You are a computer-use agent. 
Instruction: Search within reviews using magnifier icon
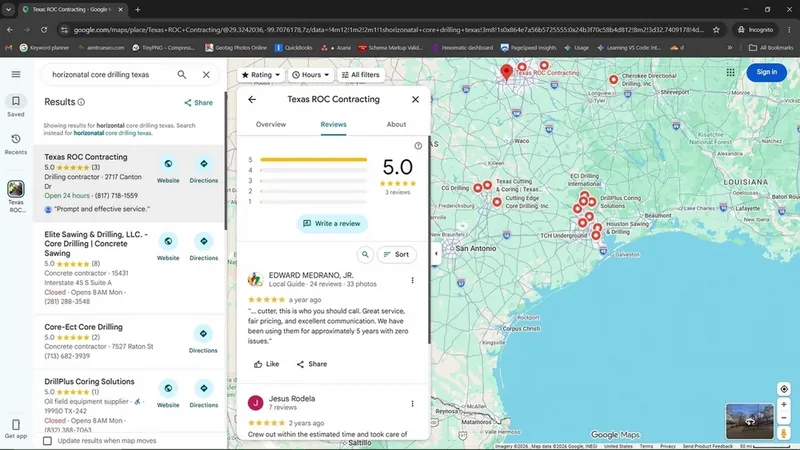[x=365, y=254]
